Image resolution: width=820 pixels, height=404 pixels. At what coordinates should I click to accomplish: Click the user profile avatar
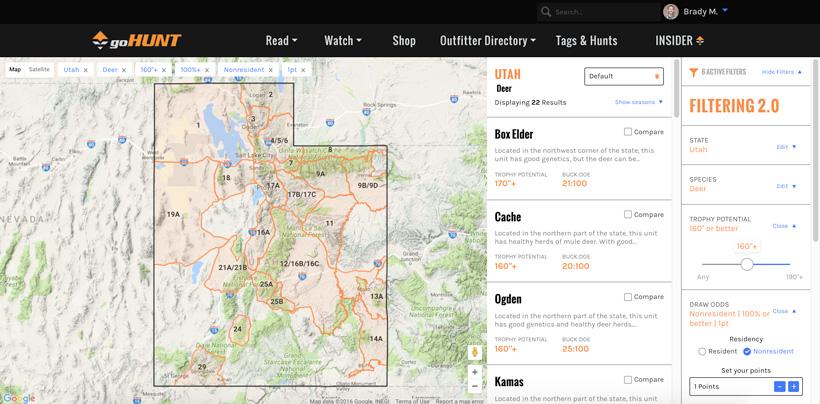pos(670,12)
